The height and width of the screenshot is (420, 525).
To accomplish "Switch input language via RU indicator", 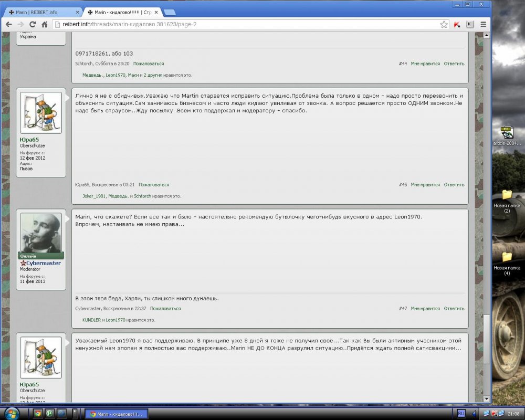I will click(x=461, y=413).
